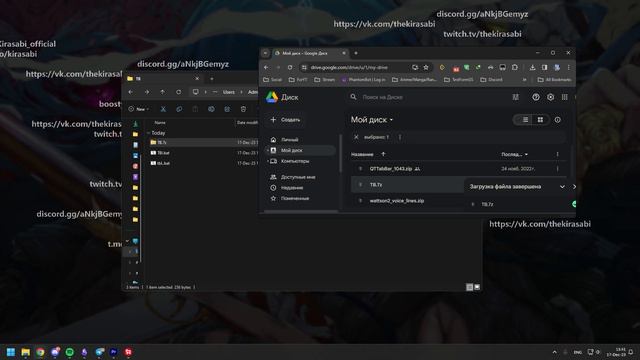Open Chrome from the taskbar
The height and width of the screenshot is (360, 640).
click(x=40, y=352)
